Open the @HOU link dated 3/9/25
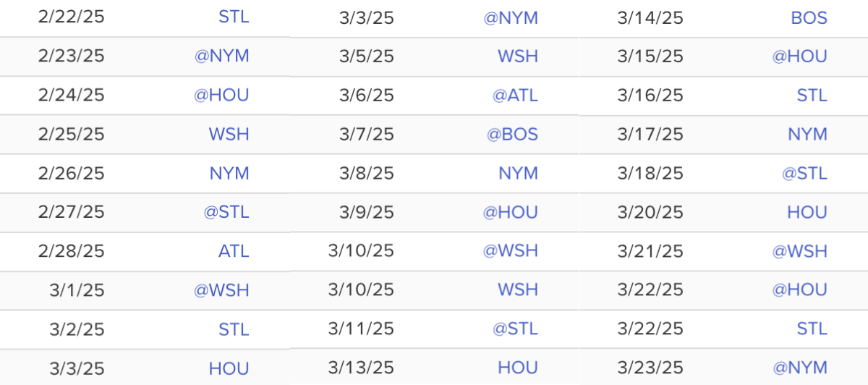The height and width of the screenshot is (385, 868). (511, 212)
